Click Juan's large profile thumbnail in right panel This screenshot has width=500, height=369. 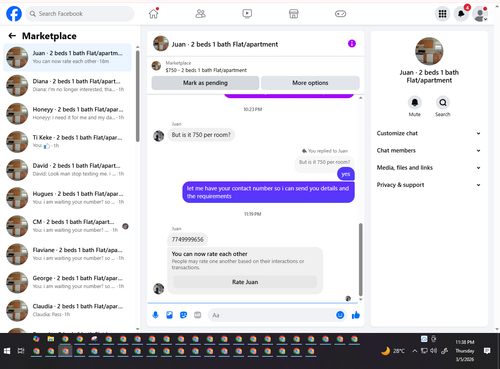pos(429,51)
